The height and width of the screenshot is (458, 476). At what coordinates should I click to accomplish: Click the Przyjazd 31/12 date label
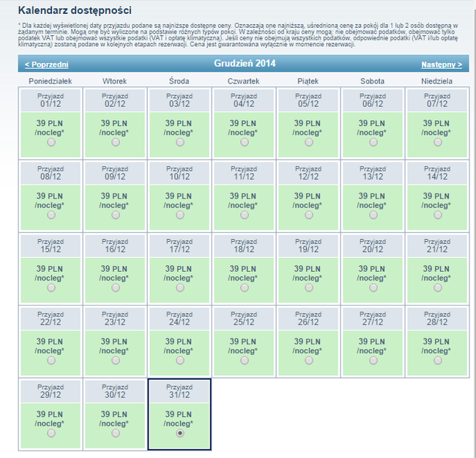pyautogui.click(x=179, y=391)
